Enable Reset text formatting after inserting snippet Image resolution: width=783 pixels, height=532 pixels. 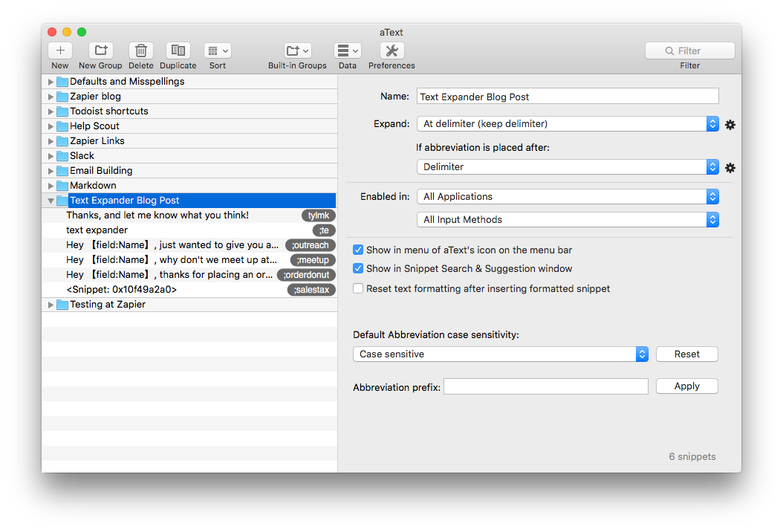[358, 289]
